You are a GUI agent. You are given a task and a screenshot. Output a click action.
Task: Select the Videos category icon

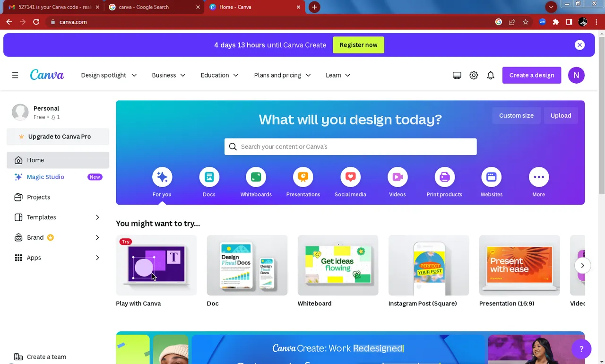398,177
